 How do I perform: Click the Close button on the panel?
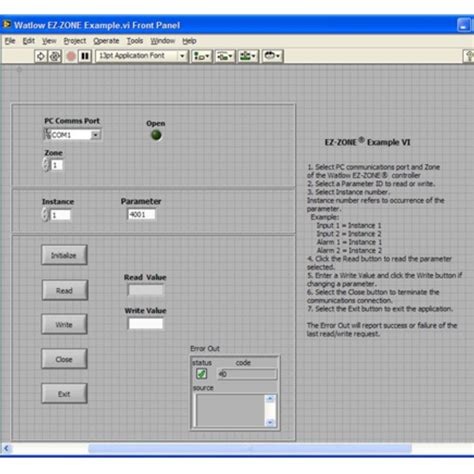[x=64, y=359]
